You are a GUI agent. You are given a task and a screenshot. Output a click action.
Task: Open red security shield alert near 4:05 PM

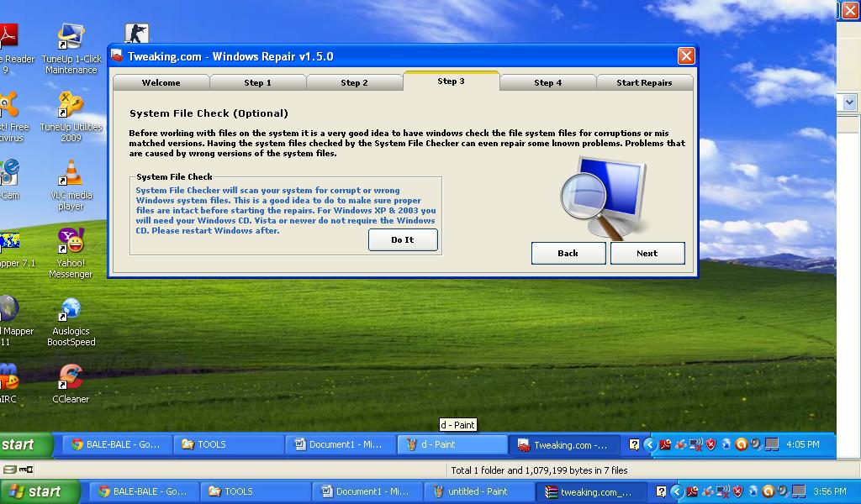(x=711, y=444)
